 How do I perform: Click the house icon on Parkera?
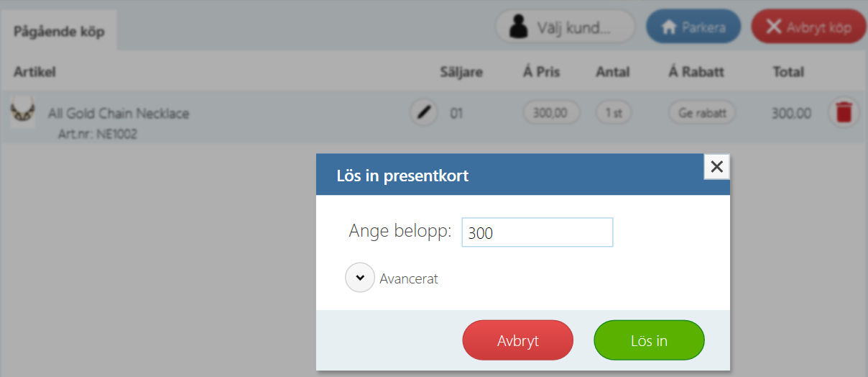(669, 27)
